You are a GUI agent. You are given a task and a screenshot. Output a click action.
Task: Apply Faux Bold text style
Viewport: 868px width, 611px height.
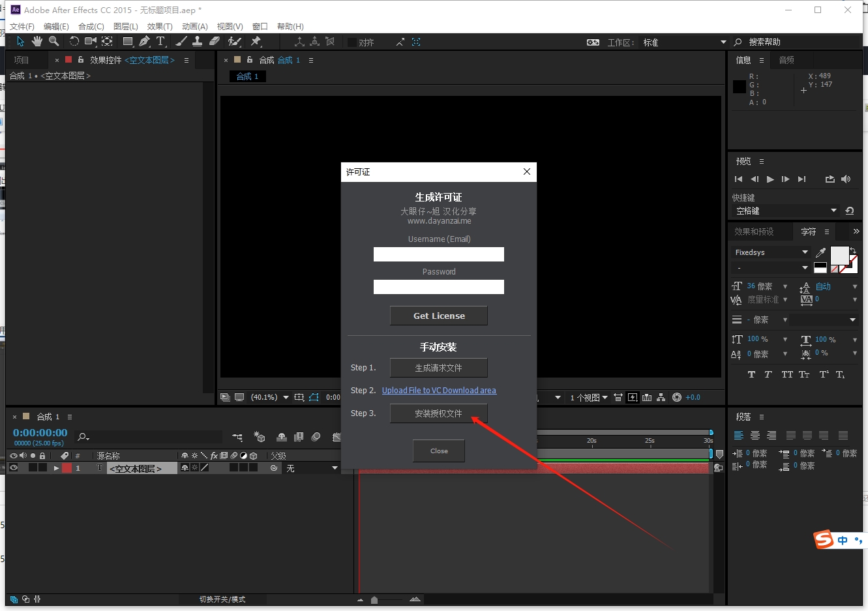point(751,374)
